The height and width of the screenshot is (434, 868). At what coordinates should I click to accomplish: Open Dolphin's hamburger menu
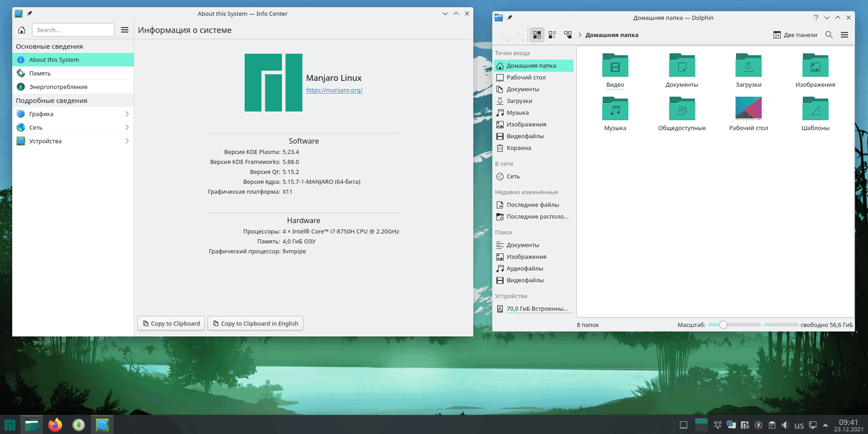click(x=844, y=35)
